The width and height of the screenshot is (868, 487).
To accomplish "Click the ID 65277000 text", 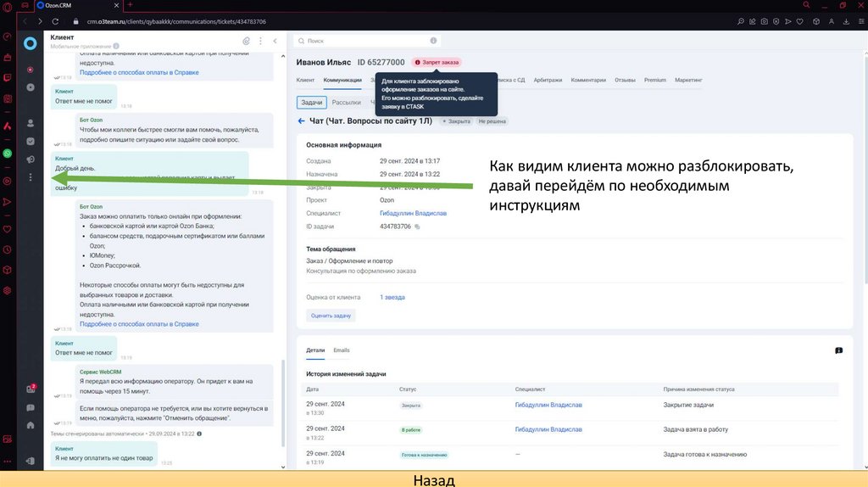I will (x=381, y=62).
